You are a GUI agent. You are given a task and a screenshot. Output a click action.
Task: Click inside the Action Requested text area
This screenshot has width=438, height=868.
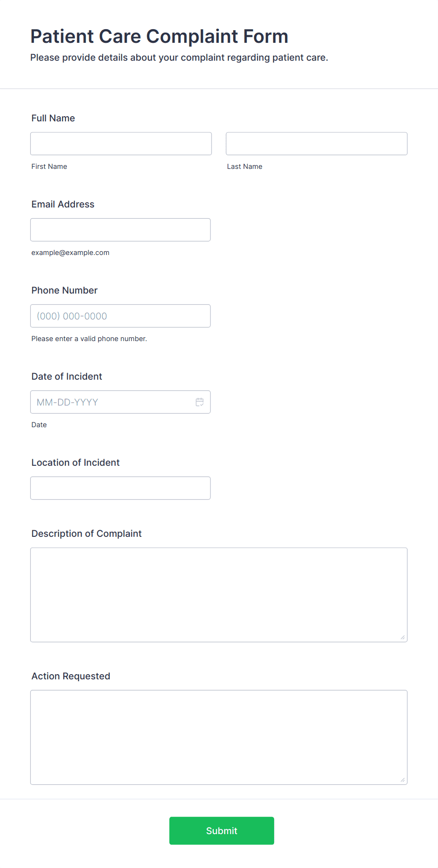coord(219,737)
